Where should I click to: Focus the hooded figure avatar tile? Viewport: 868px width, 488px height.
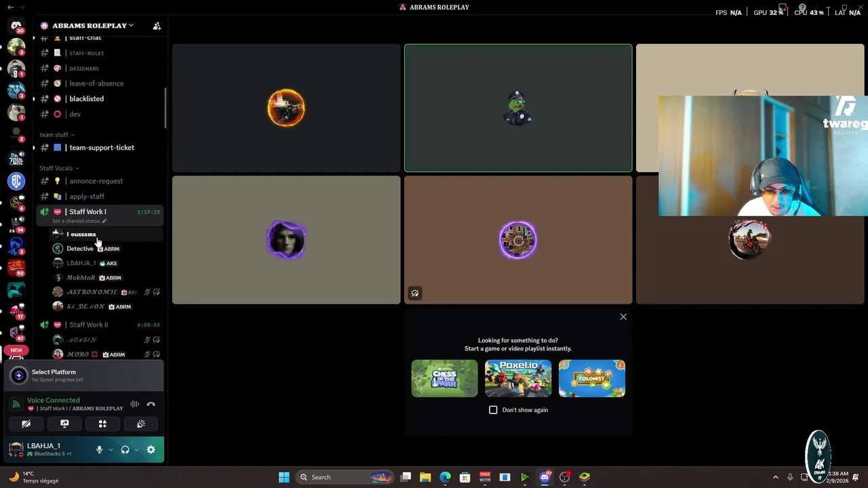(x=286, y=240)
